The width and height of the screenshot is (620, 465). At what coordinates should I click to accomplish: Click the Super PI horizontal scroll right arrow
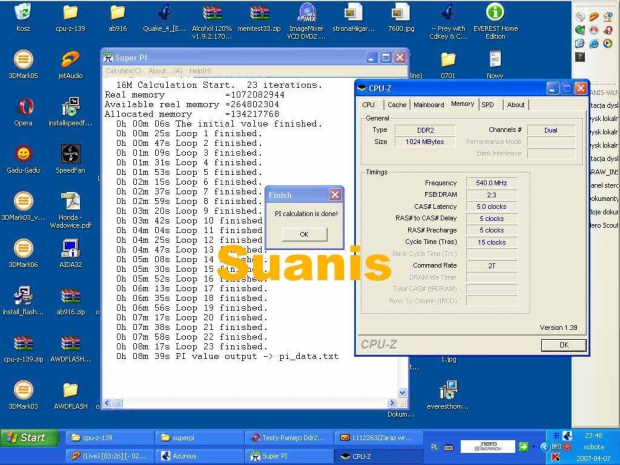click(392, 403)
